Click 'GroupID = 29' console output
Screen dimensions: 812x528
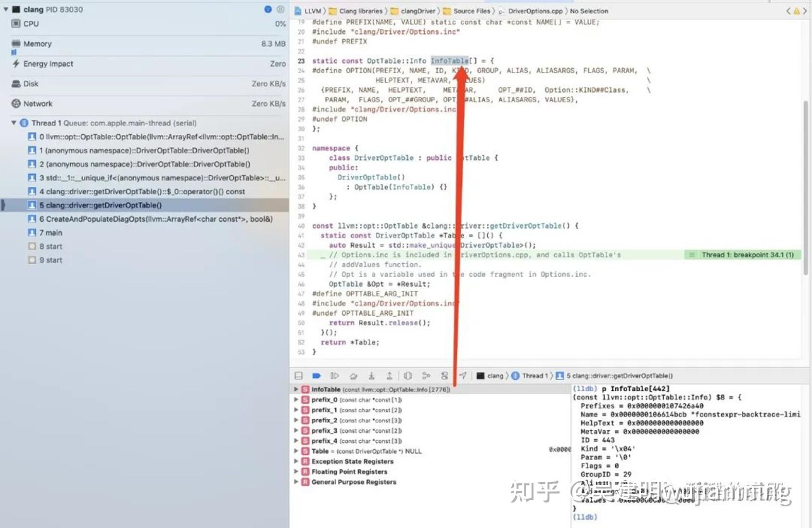point(606,474)
